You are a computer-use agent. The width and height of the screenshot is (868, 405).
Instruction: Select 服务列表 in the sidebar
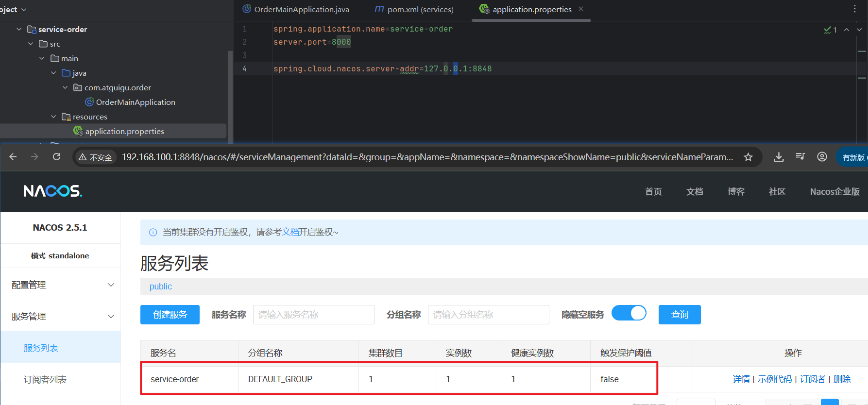pos(60,348)
